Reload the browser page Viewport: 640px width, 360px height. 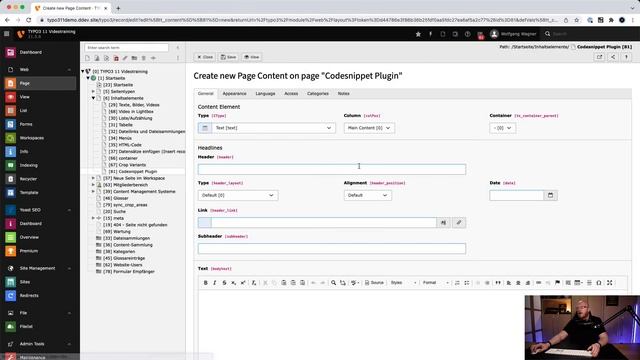coord(29,20)
